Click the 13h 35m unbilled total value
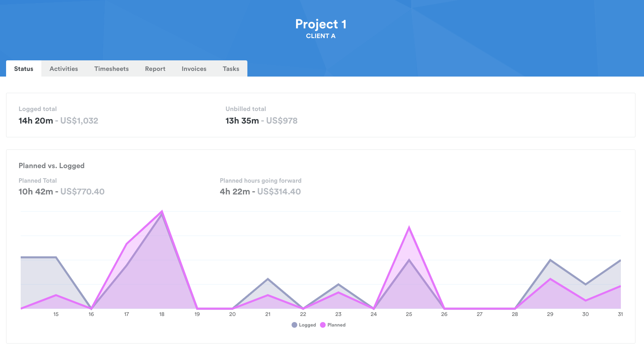 click(242, 121)
